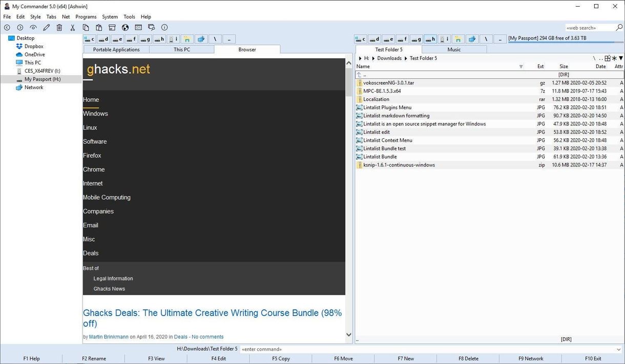Click the Copy toolbar icon
This screenshot has height=364, width=625.
pyautogui.click(x=86, y=28)
